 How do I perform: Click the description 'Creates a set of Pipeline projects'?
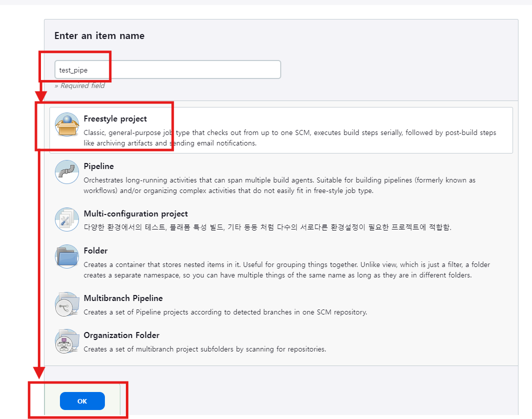pos(225,312)
